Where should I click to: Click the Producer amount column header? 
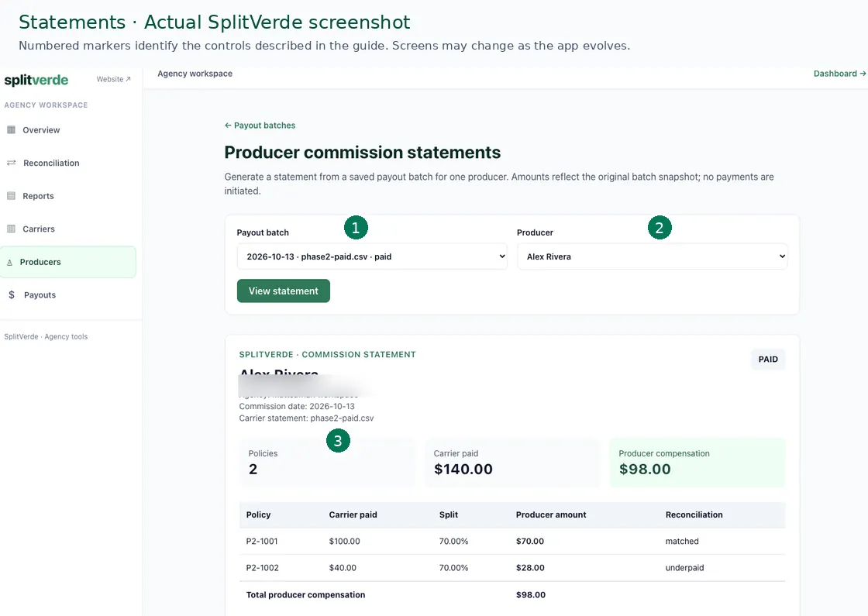coord(551,514)
